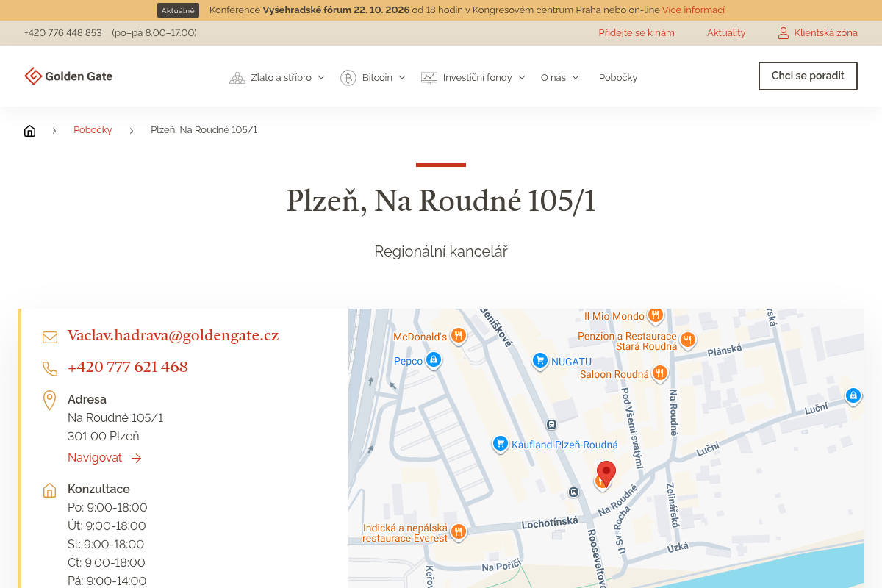Screen dimensions: 882x588
Task: Expand the Investiční fondy dropdown
Action: click(x=473, y=77)
